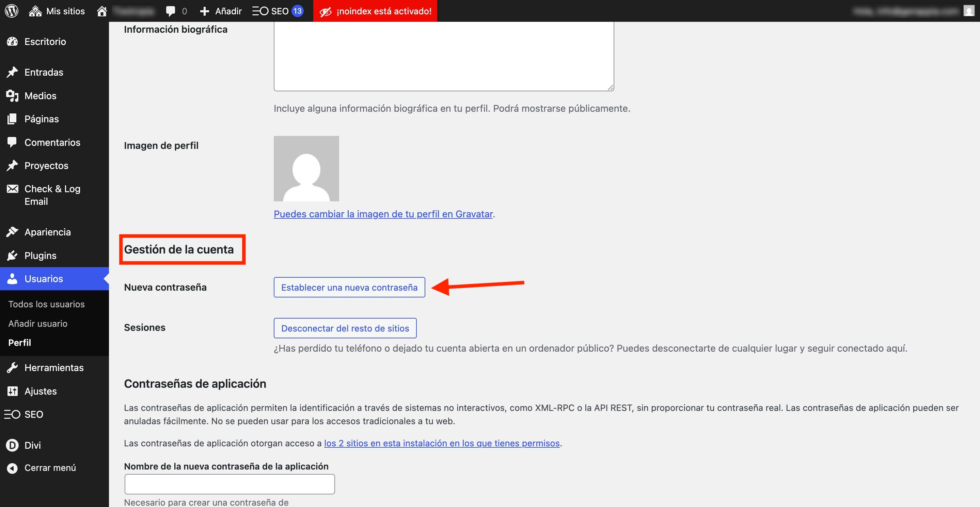Click the Medios media icon
The height and width of the screenshot is (507, 980).
(x=12, y=95)
